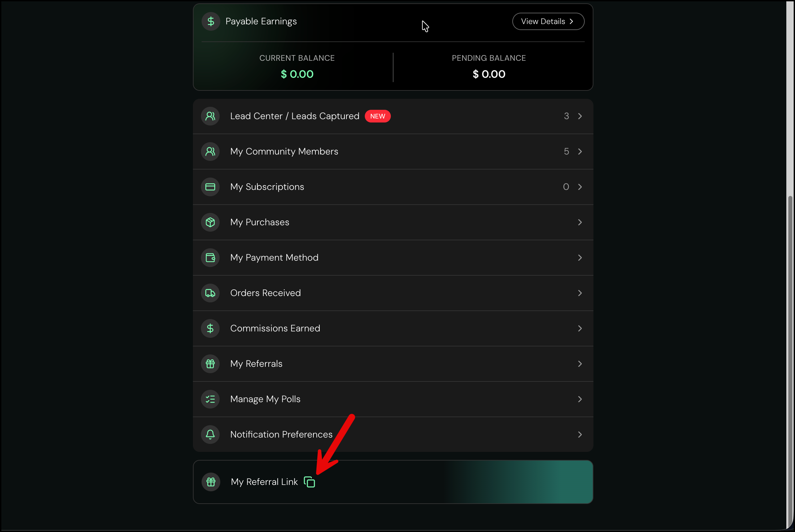Copy referral link with the copy icon
This screenshot has width=795, height=532.
point(309,482)
